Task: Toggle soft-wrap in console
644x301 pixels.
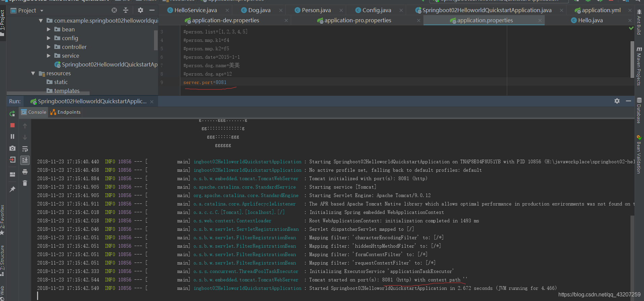Action: 25,149
